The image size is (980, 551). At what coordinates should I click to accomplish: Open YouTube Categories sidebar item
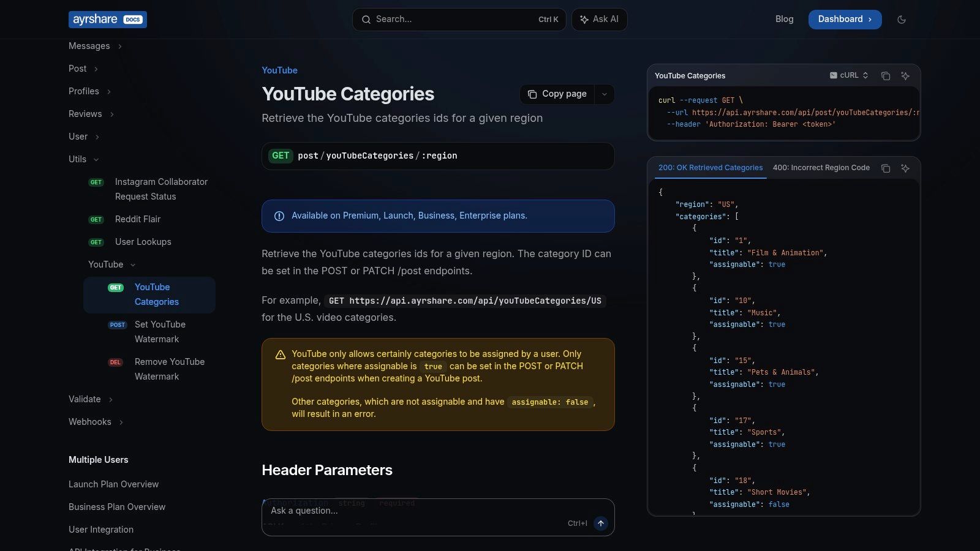(x=149, y=295)
